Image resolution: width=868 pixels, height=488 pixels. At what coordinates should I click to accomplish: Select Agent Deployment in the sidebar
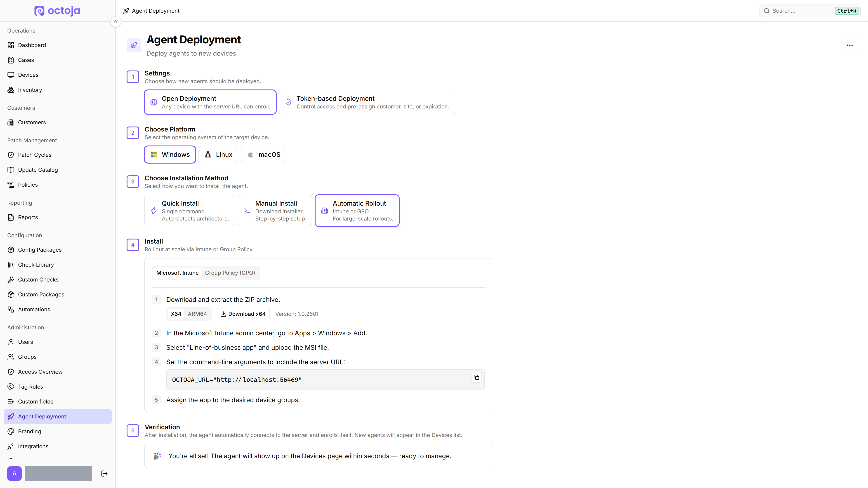[x=58, y=417]
